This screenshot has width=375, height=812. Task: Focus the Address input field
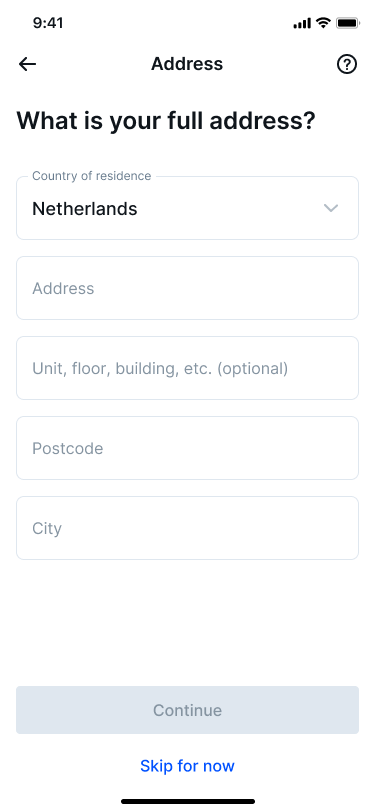coord(188,288)
